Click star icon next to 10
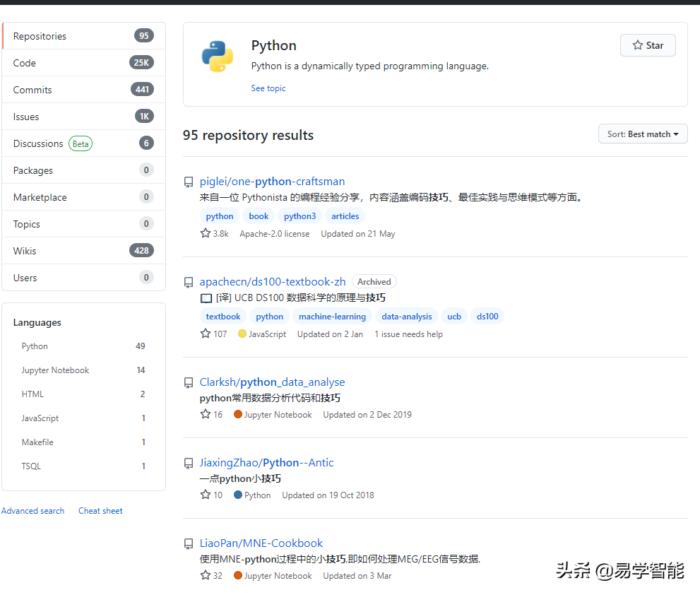Screen dimensions: 700x595 206,495
